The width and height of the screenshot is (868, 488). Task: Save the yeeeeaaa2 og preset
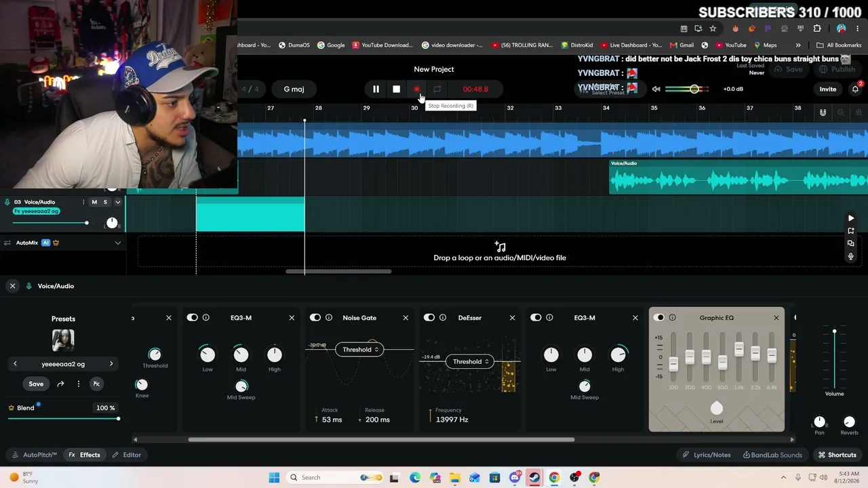click(x=36, y=384)
